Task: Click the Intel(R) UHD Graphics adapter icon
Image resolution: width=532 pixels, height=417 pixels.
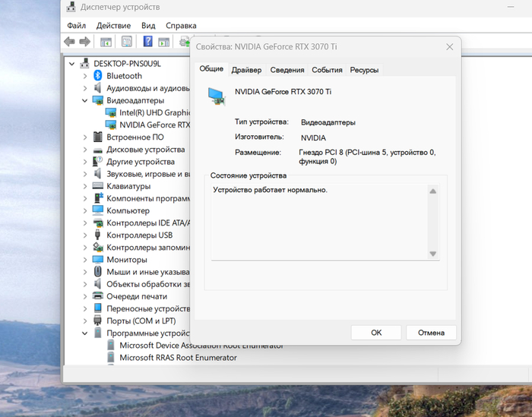Action: tap(111, 112)
